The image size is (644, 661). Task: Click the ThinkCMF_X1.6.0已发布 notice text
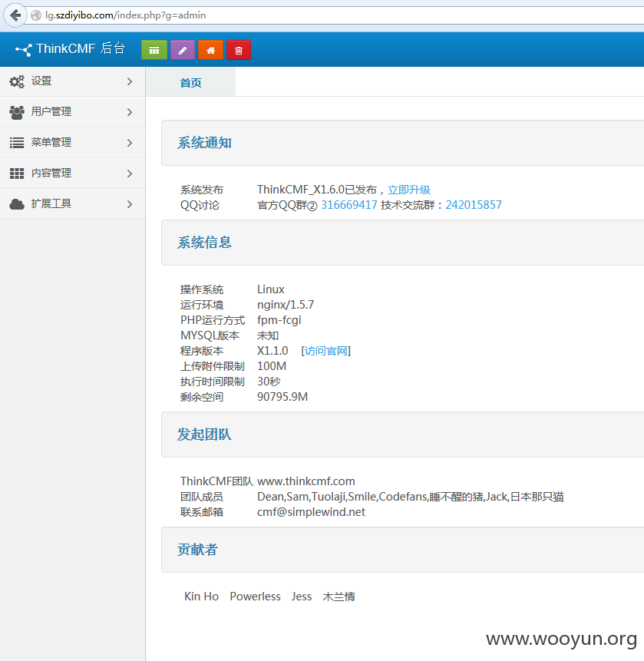pos(317,190)
